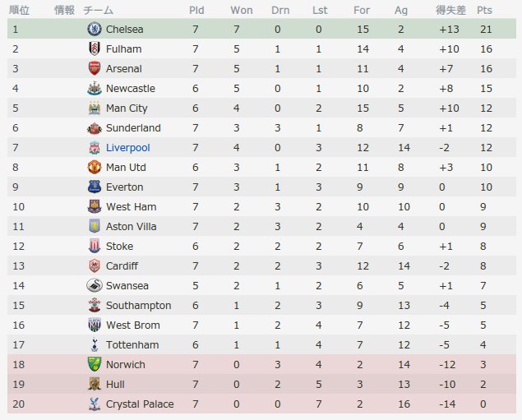
Task: Click the Newcastle club crest
Action: pyautogui.click(x=95, y=88)
